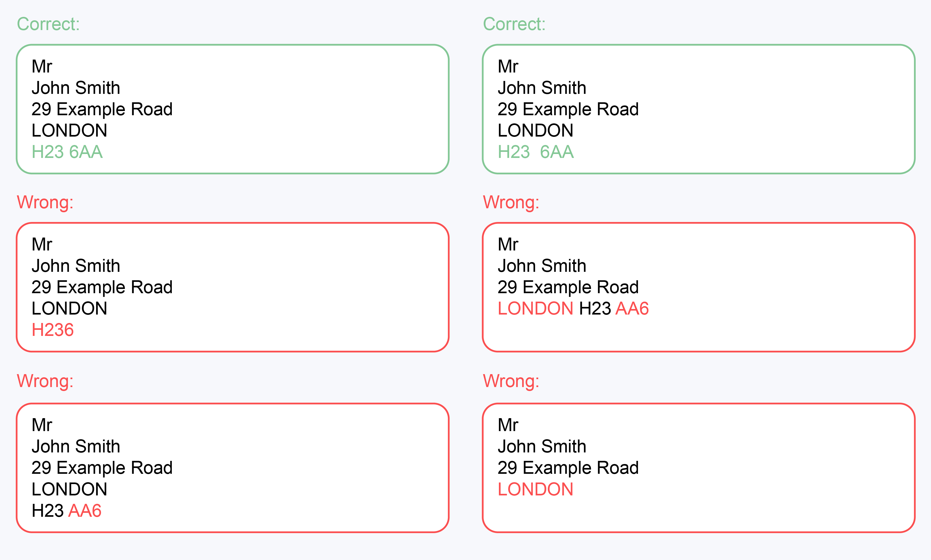This screenshot has height=560, width=931.
Task: Click 29 Example Road in the H236 address
Action: coord(102,288)
